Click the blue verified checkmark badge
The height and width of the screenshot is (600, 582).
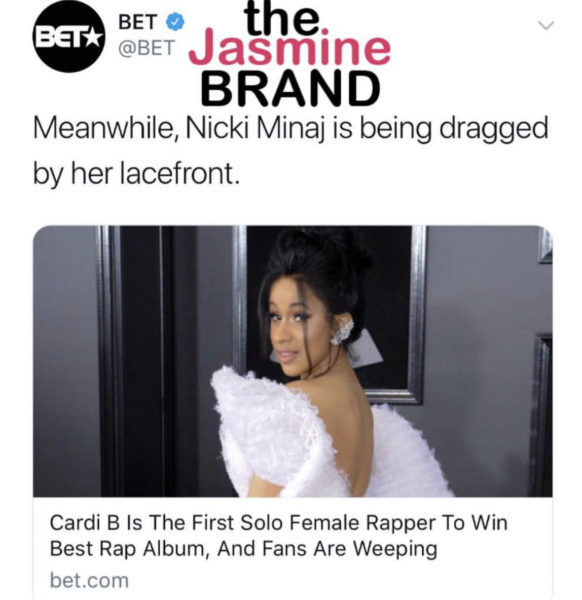[x=174, y=22]
